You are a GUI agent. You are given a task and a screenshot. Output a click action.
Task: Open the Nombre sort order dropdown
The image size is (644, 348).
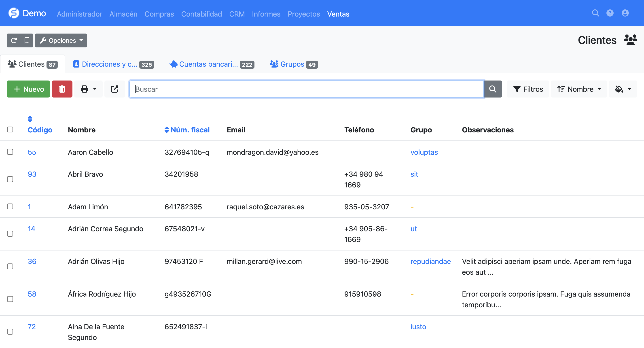(x=579, y=89)
